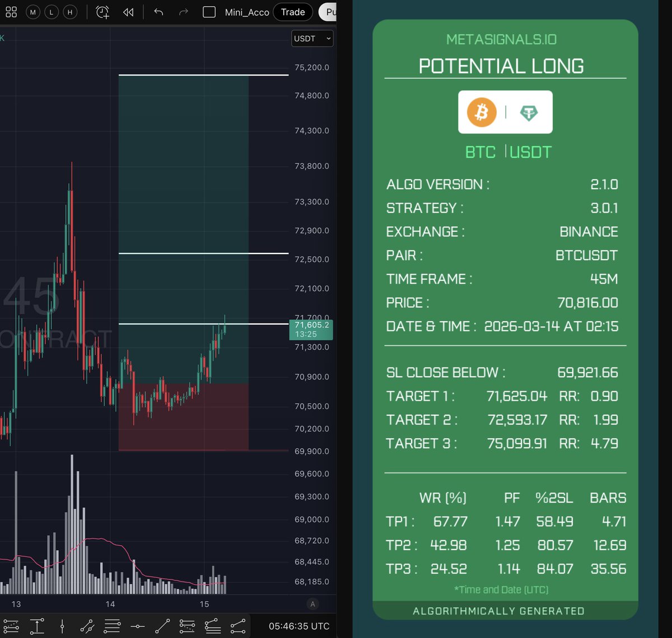Select EXCHANGE value BINANCE
Viewport: 672px width, 638px height.
click(x=589, y=232)
